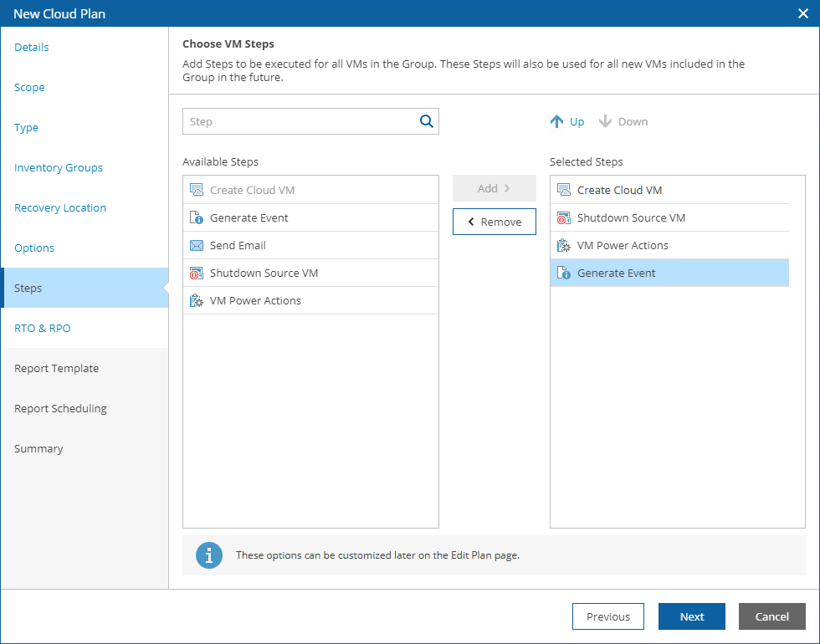Open the RTO & RPO section
Viewport: 820px width, 644px height.
[x=42, y=328]
